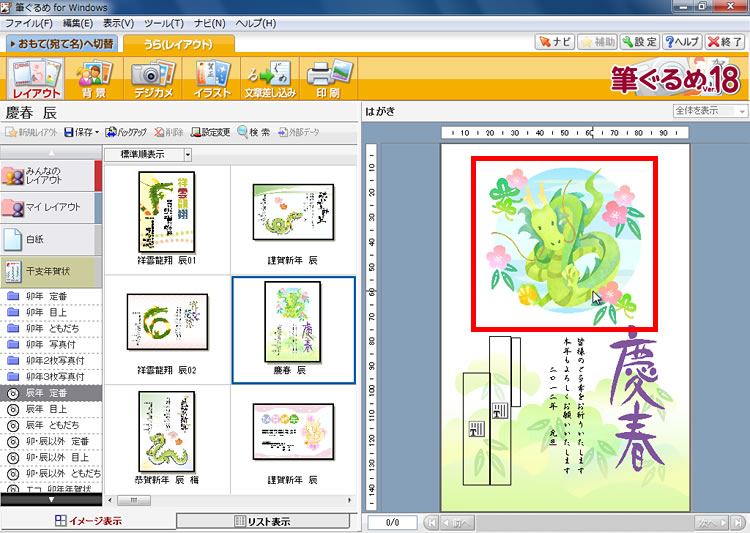The image size is (750, 533).
Task: Click 検索 search toolbar item
Action: 254,132
